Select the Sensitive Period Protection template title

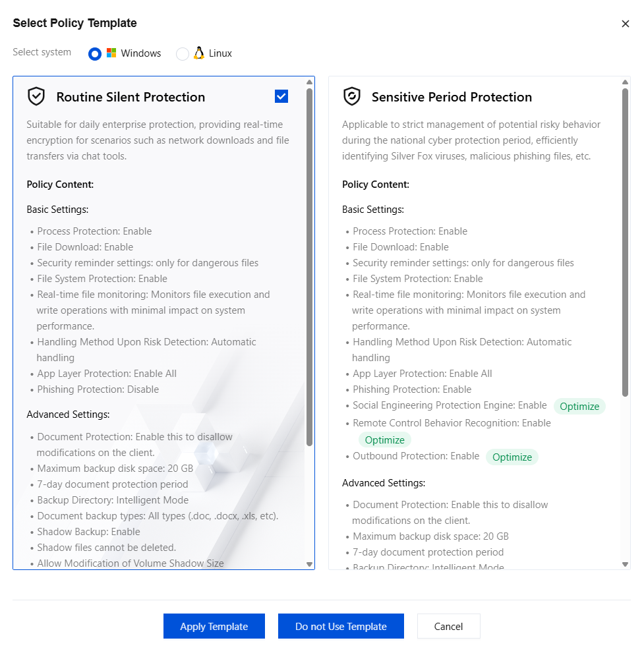(x=452, y=97)
